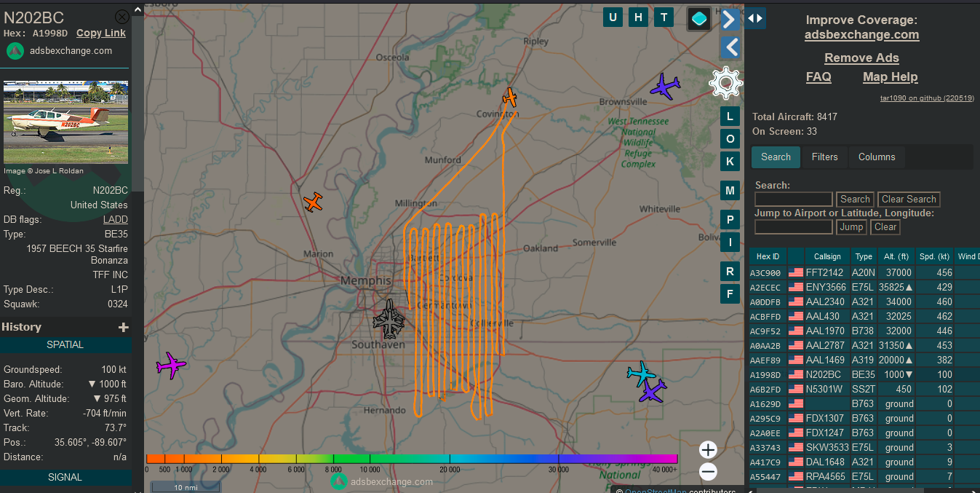The width and height of the screenshot is (980, 493).
Task: Open the adsbexchange.com coverage link
Action: click(861, 34)
